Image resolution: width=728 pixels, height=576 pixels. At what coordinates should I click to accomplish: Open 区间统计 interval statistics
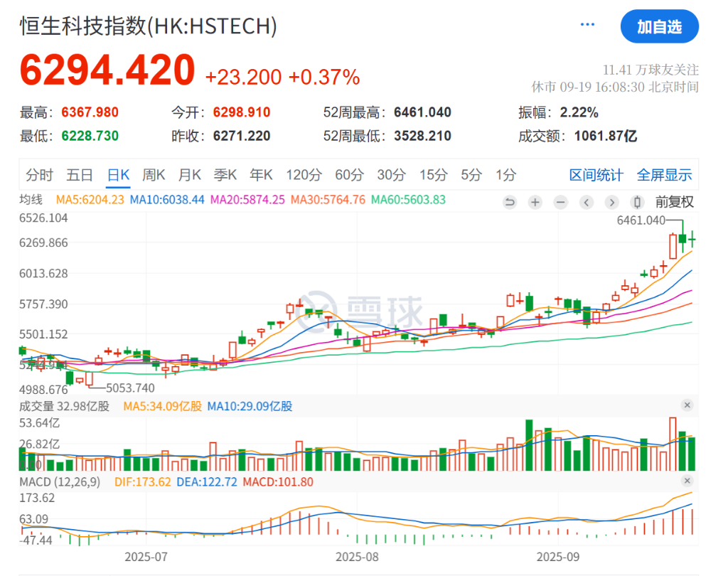[595, 174]
